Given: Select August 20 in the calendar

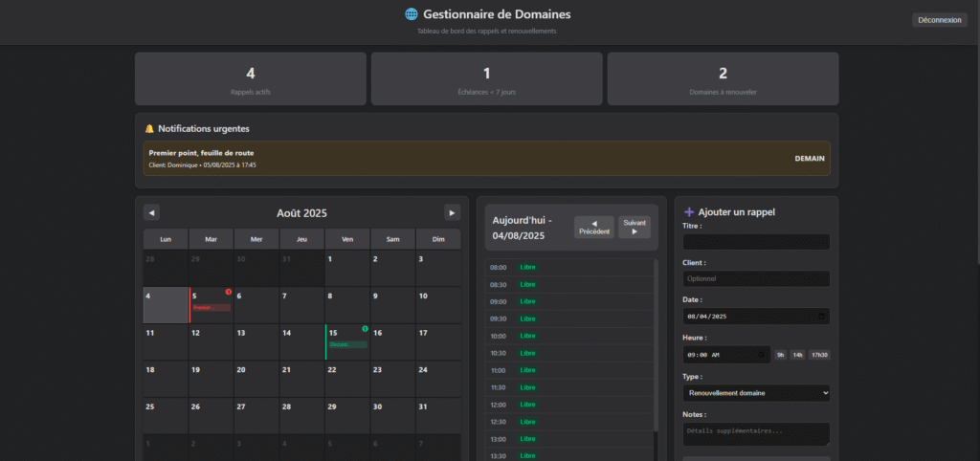Looking at the screenshot, I should 256,379.
